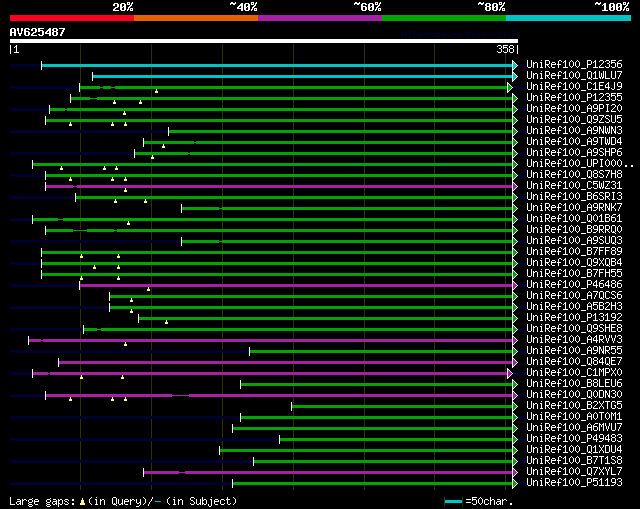Click the UniRef100_Q1XDU4 label
The height and width of the screenshot is (509, 640).
pos(574,450)
